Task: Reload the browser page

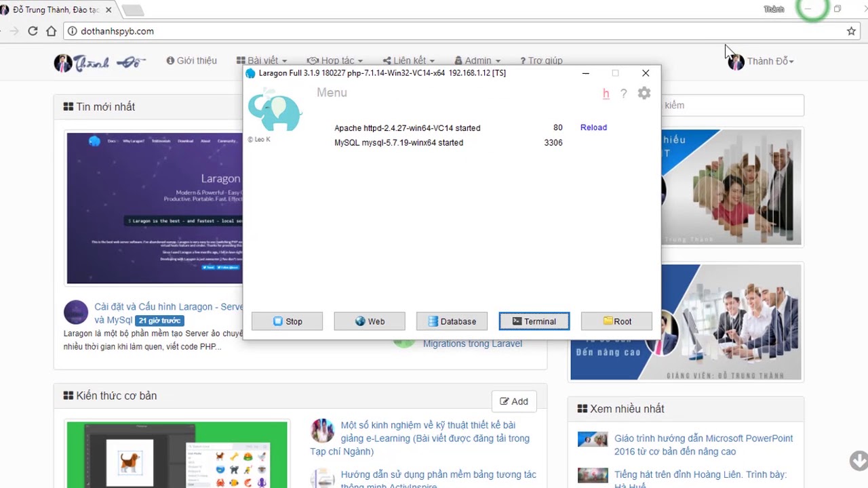Action: (33, 31)
